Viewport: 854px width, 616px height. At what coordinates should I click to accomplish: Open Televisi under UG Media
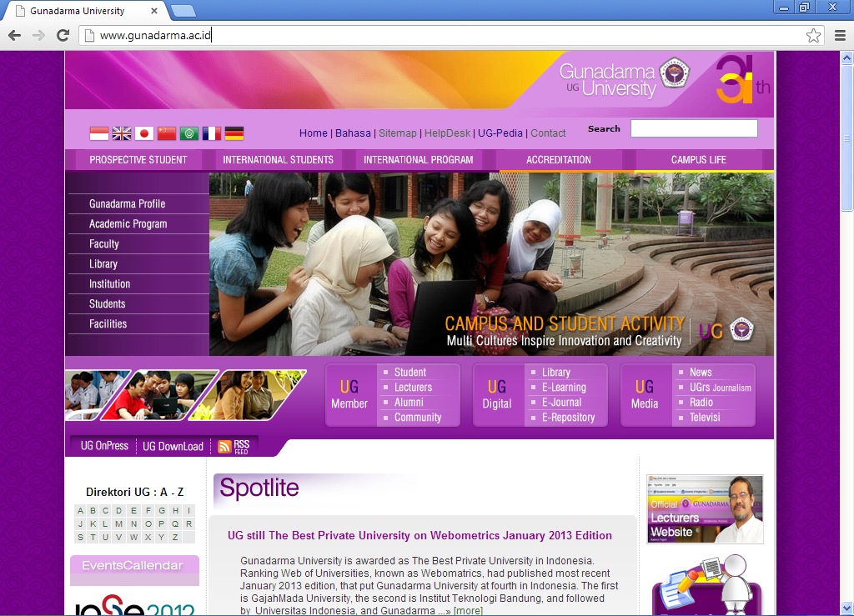click(x=705, y=418)
